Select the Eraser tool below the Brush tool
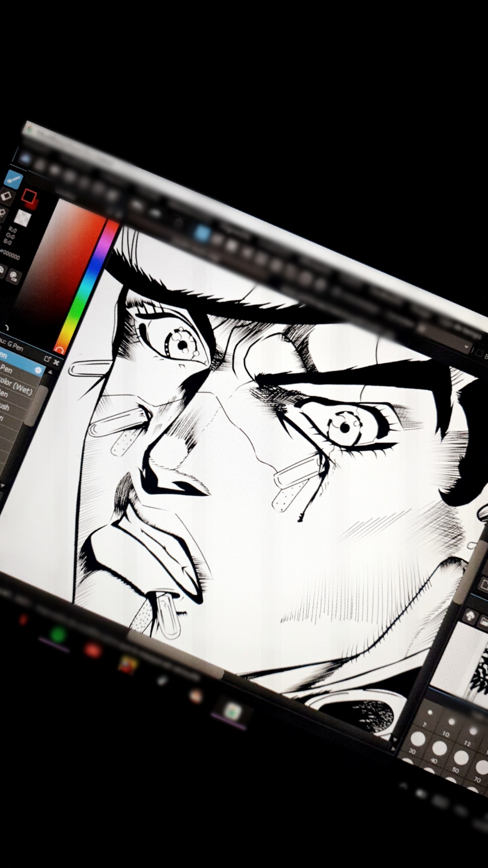The height and width of the screenshot is (868, 488). point(6,196)
